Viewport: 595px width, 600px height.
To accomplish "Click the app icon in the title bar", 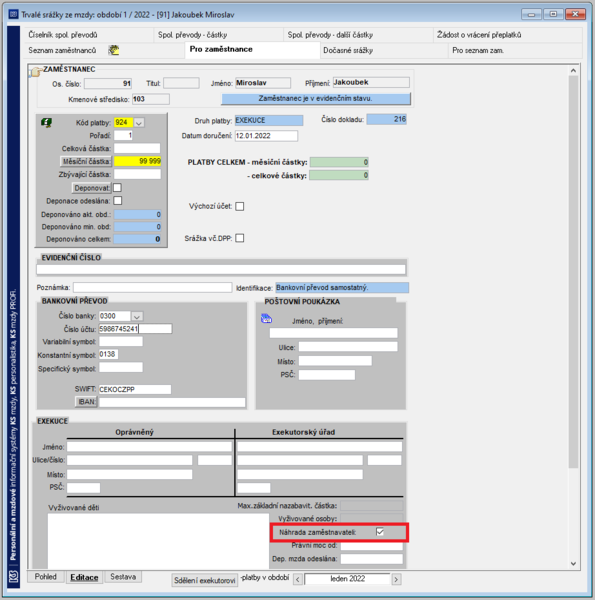I will [13, 15].
